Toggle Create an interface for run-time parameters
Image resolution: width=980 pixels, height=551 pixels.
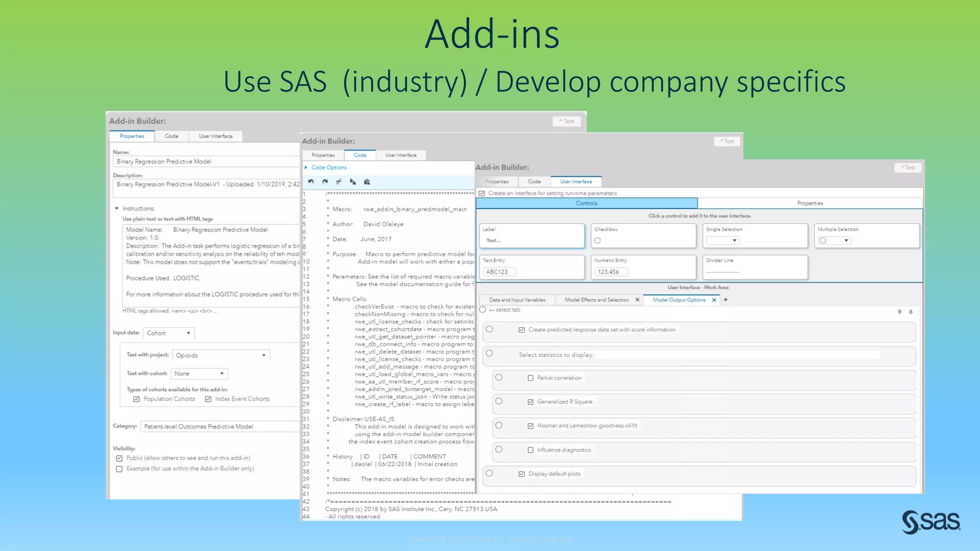click(x=482, y=193)
